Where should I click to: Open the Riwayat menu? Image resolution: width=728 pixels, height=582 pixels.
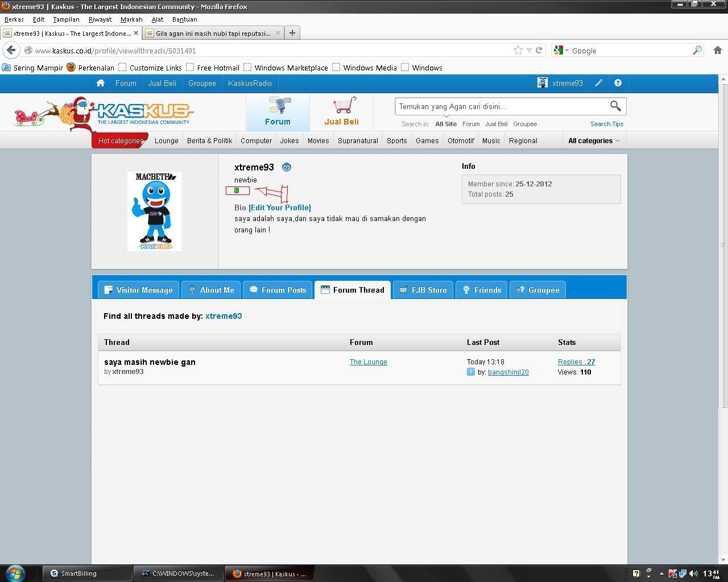tap(100, 19)
